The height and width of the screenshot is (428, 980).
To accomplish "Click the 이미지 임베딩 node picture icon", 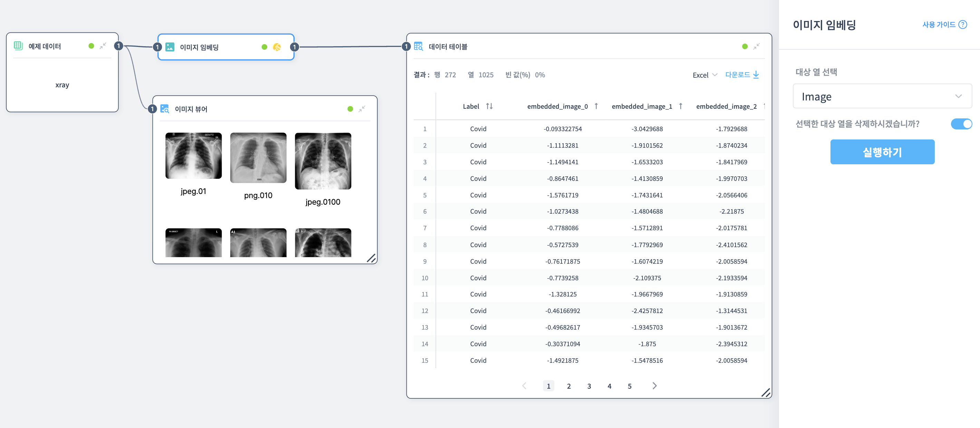I will pyautogui.click(x=170, y=47).
